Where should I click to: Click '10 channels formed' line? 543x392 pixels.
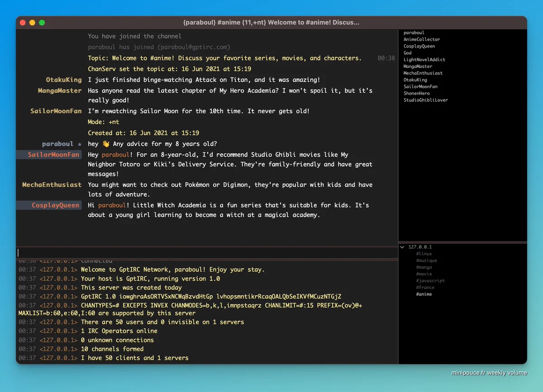pos(112,349)
